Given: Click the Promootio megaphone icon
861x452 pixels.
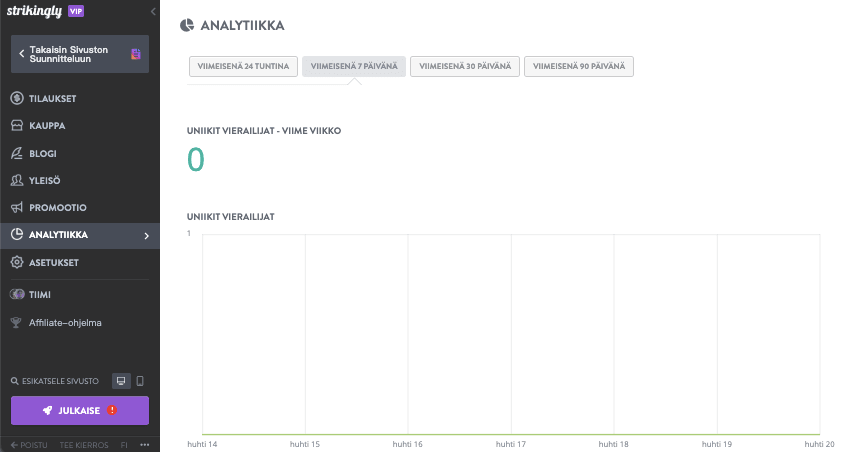Looking at the screenshot, I should tap(17, 208).
